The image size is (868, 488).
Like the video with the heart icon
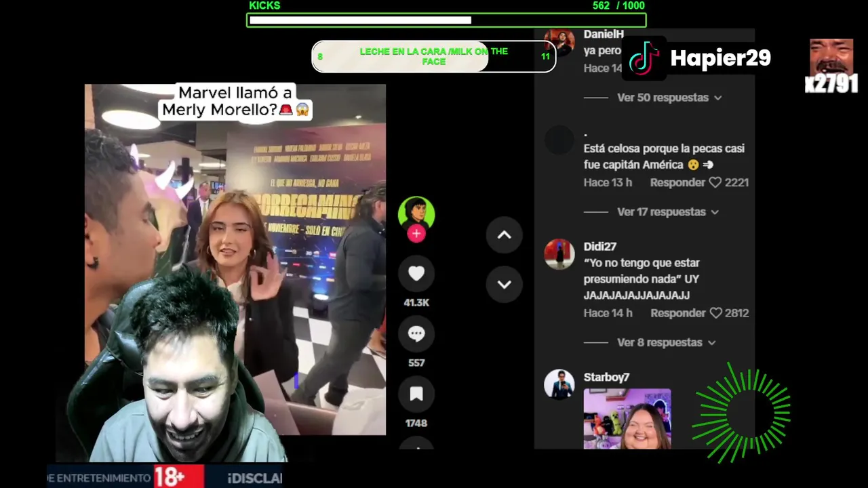[416, 273]
